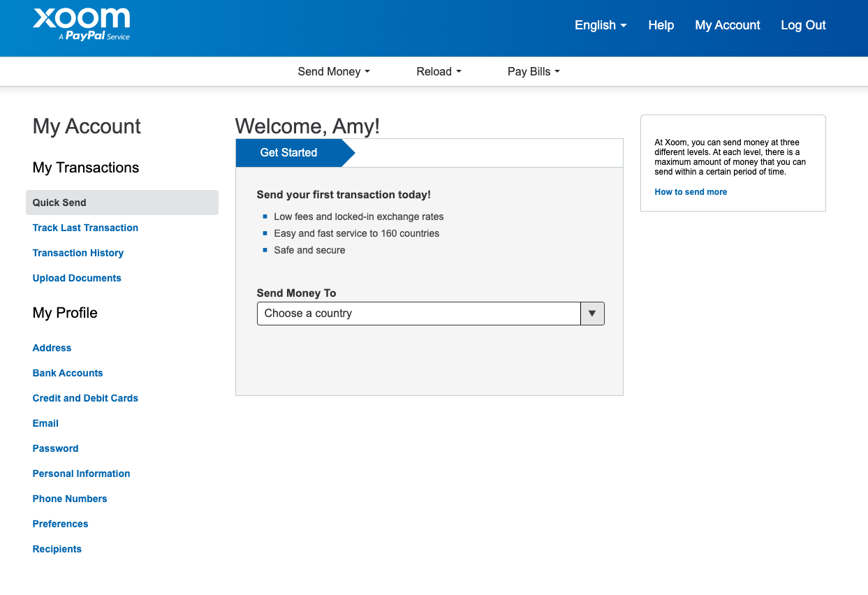
Task: Log out of the account
Action: click(803, 25)
